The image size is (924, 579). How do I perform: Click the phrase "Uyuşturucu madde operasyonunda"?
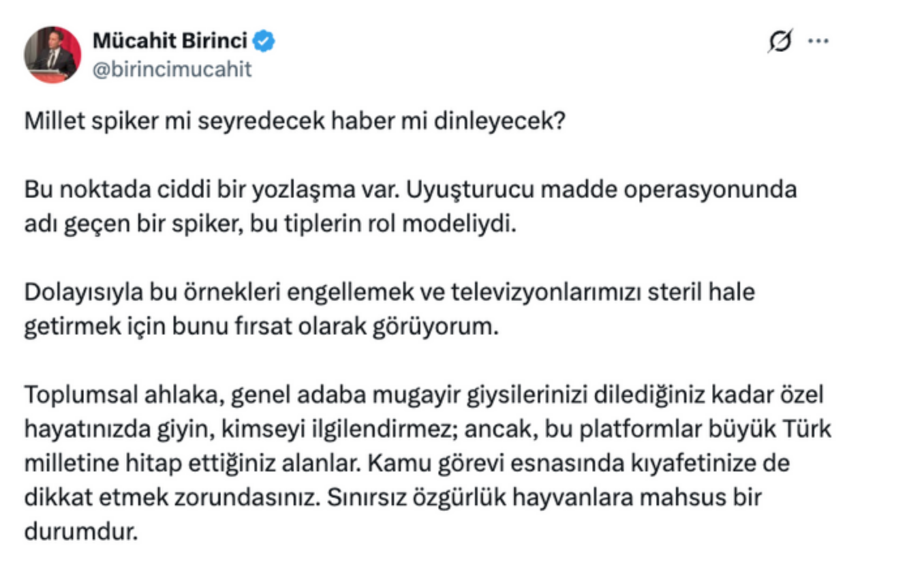coord(601,189)
